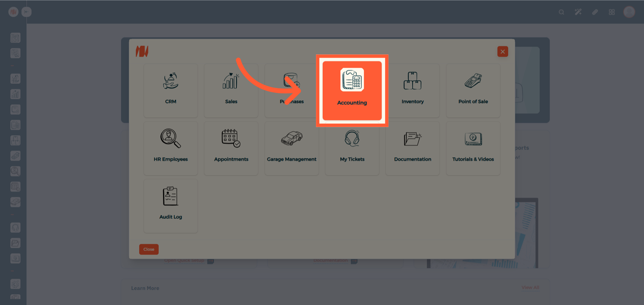Launch the Point of Sale module
Image resolution: width=644 pixels, height=305 pixels.
point(473,90)
